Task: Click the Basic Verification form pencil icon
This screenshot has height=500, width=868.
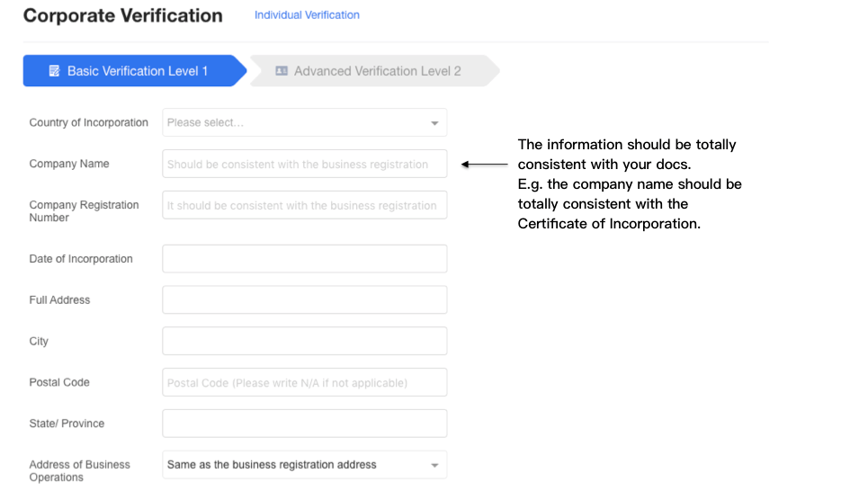Action: [x=54, y=71]
